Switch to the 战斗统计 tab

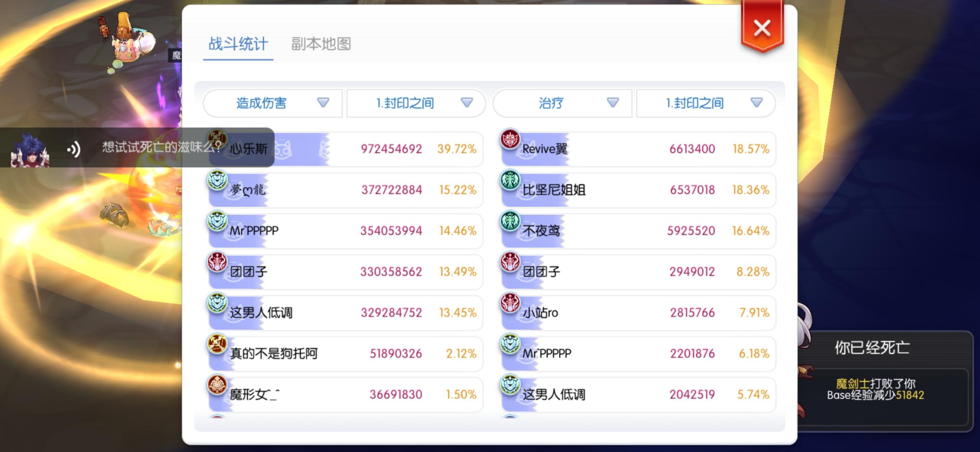pos(238,44)
